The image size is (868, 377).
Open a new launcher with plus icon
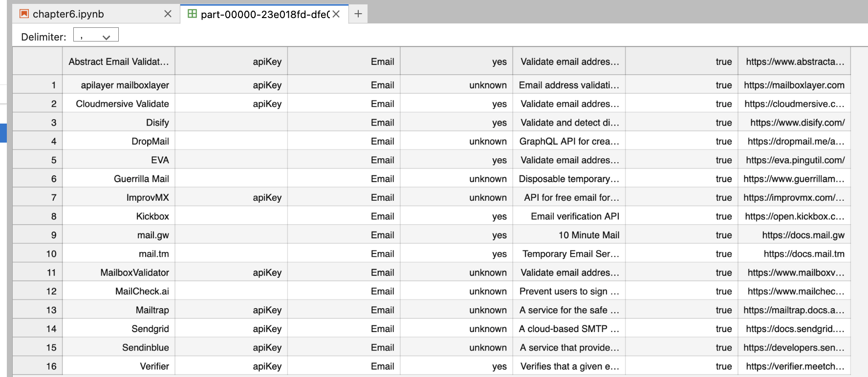(x=358, y=14)
